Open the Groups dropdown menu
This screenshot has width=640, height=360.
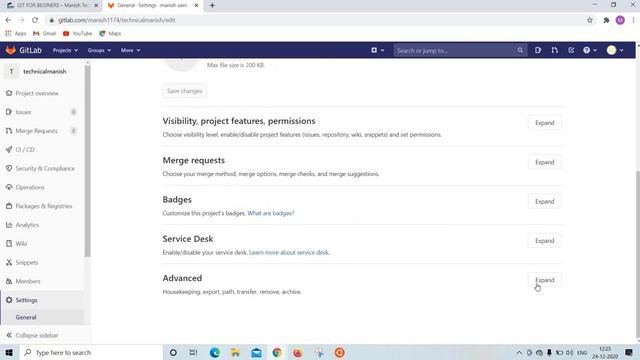[x=99, y=50]
